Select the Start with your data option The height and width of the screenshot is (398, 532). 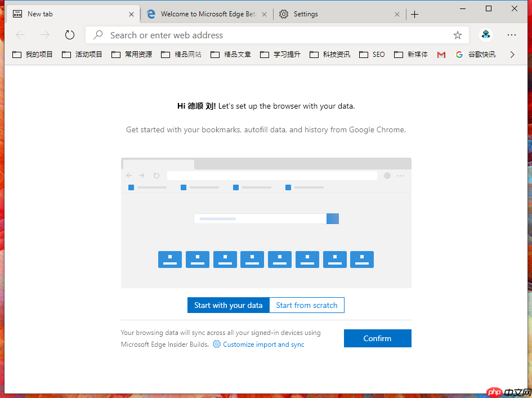[229, 305]
